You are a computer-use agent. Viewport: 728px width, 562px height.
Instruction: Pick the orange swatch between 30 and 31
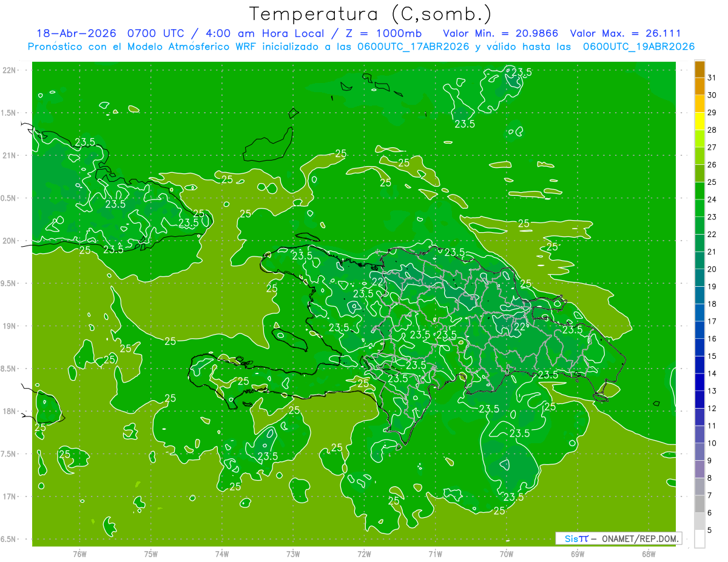pos(699,87)
